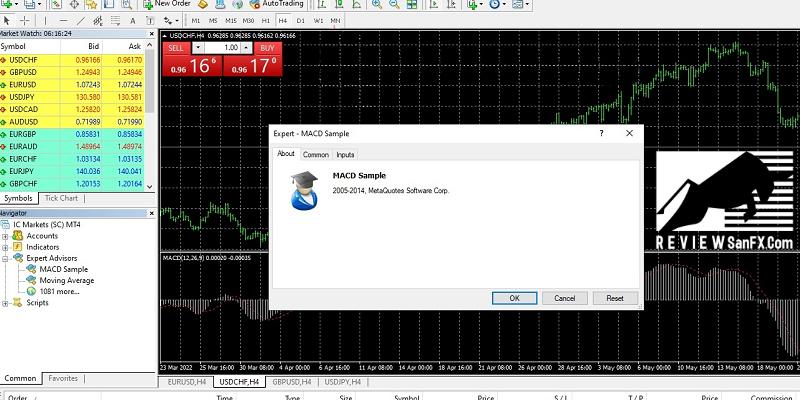Open the Navigator star-folder toolbar icon
Image resolution: width=800 pixels, height=400 pixels.
tap(91, 4)
